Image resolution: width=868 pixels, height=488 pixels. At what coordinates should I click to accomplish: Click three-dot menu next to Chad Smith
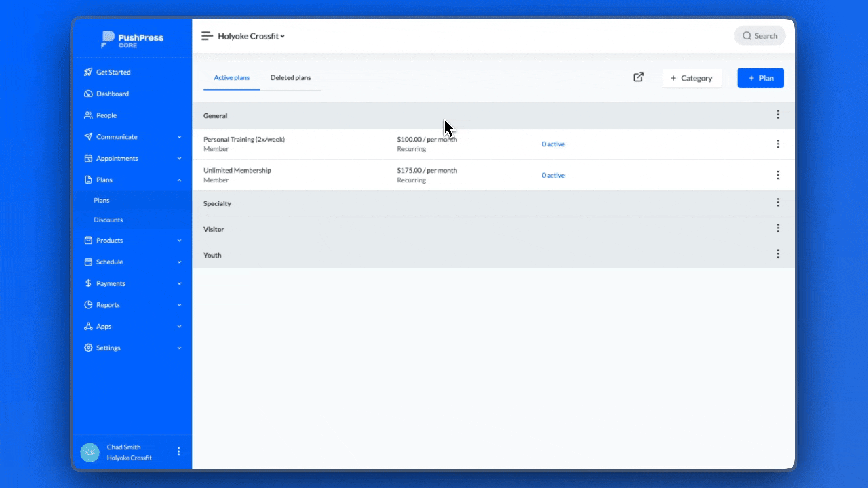[178, 451]
